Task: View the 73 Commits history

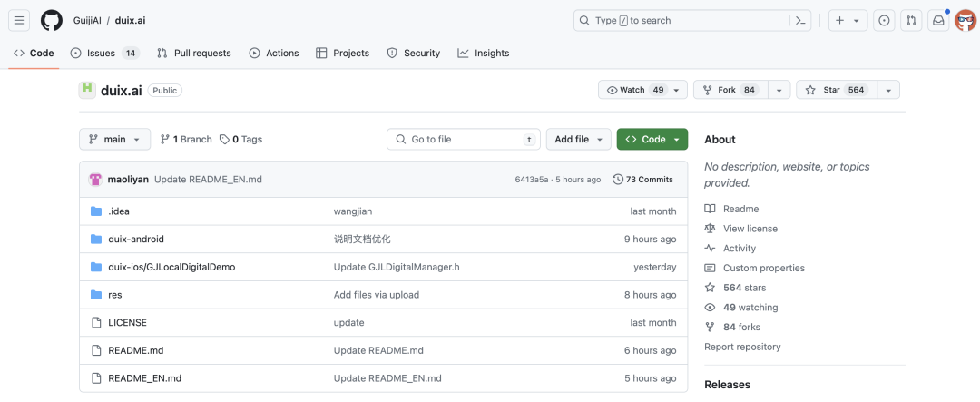Action: click(x=643, y=180)
